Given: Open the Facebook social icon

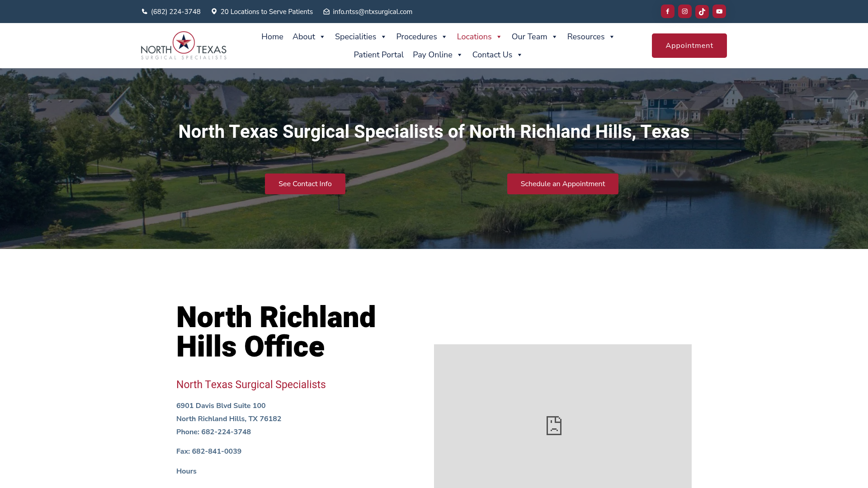Looking at the screenshot, I should click(x=667, y=11).
